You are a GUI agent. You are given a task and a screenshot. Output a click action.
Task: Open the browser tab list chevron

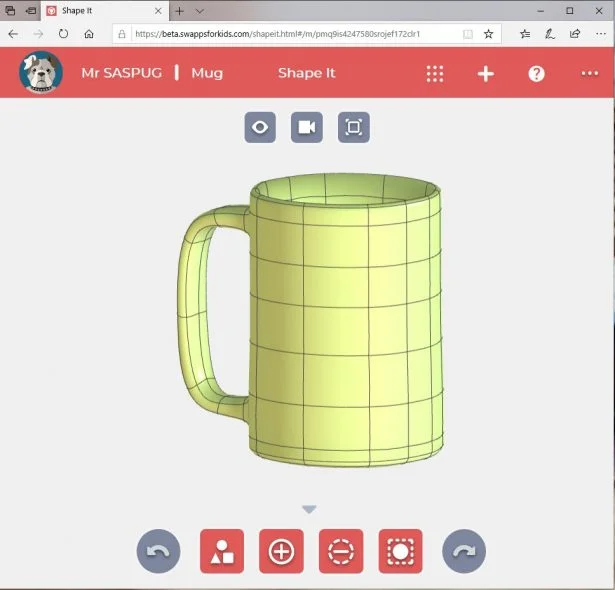pos(200,11)
